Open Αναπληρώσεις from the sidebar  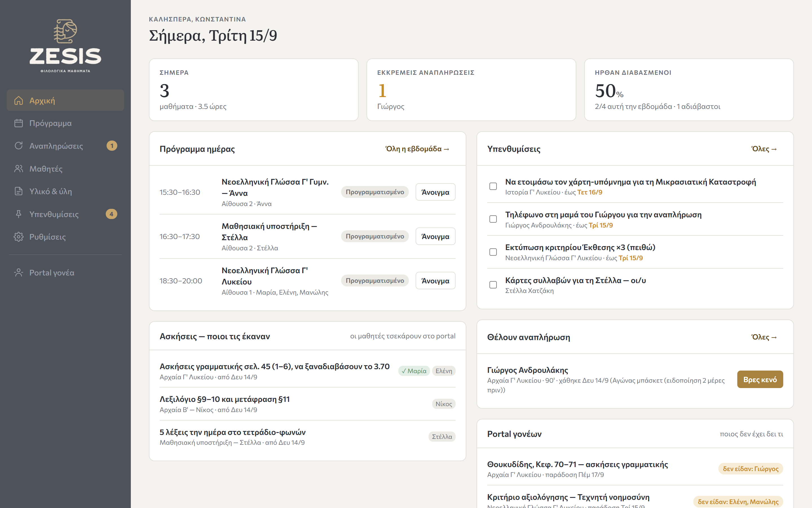[x=65, y=146]
